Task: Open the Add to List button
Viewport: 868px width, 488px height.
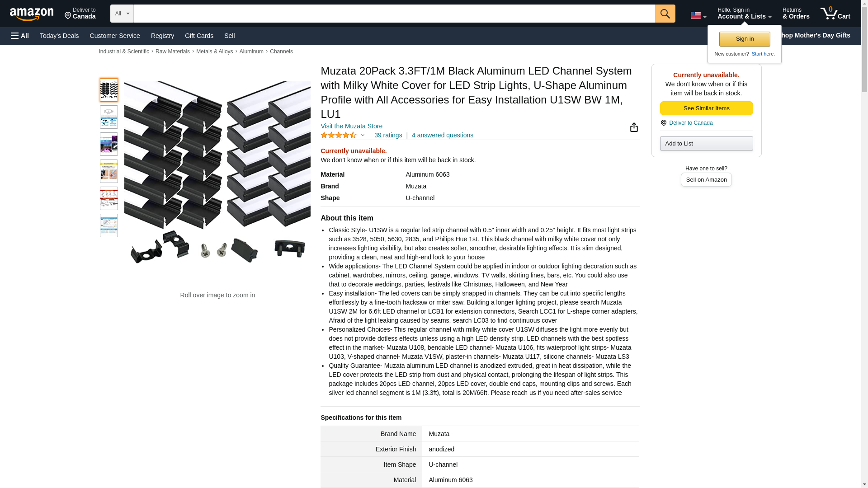Action: click(x=706, y=143)
